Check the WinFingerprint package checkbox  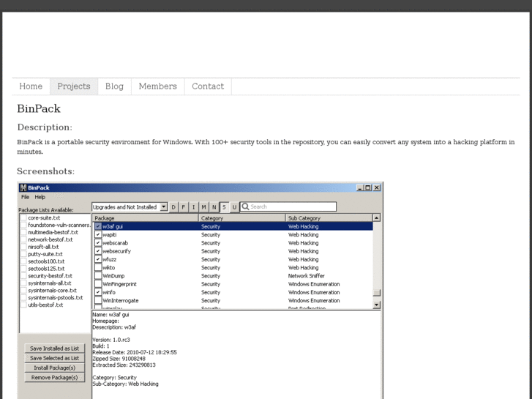pos(98,284)
